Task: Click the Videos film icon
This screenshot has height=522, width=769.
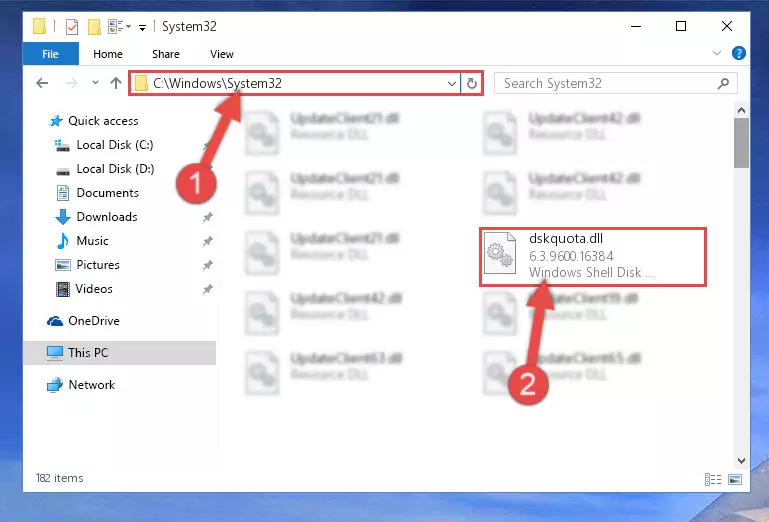Action: (63, 289)
